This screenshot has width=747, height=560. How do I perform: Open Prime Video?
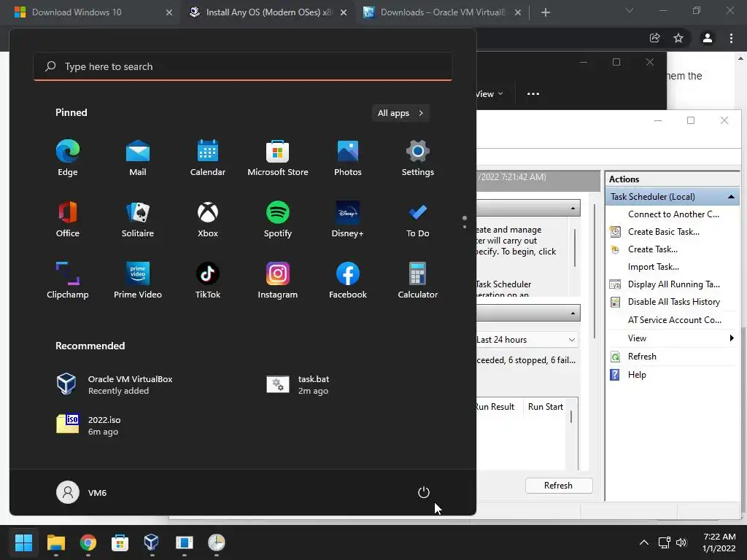pyautogui.click(x=138, y=281)
